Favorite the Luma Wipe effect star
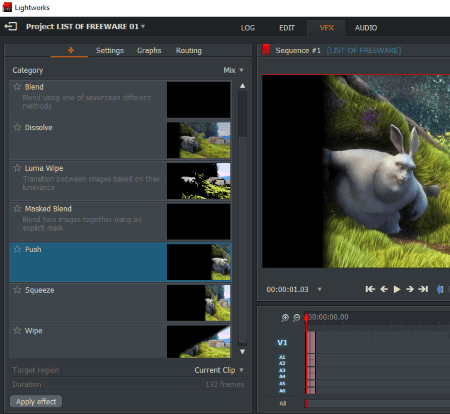 tap(17, 168)
